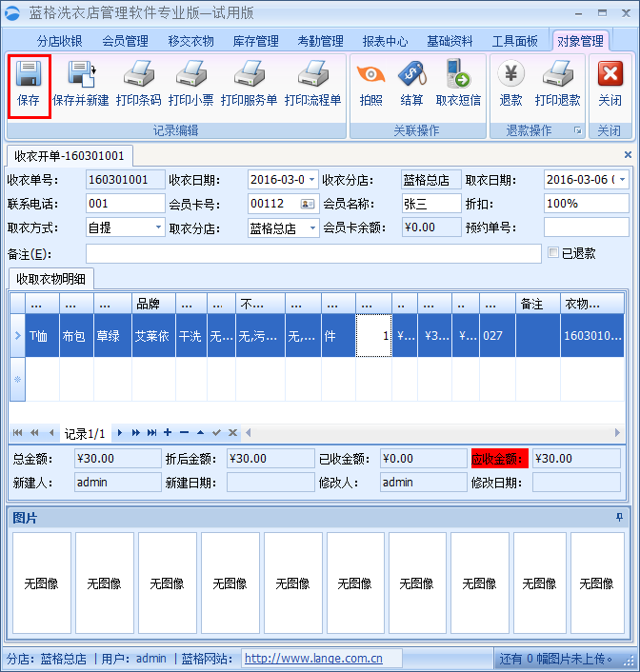Screen dimensions: 640x672
Task: Click the 预约单号 input field
Action: point(587,227)
